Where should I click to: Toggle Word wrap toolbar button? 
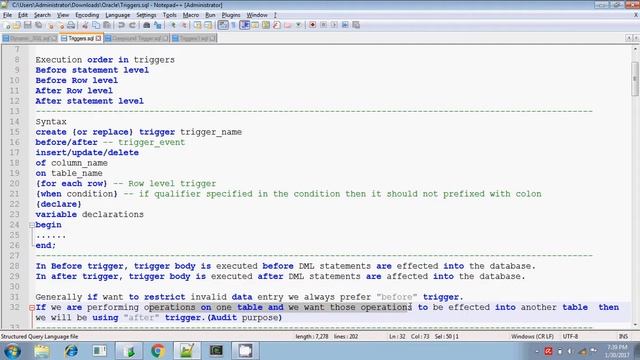[x=223, y=25]
